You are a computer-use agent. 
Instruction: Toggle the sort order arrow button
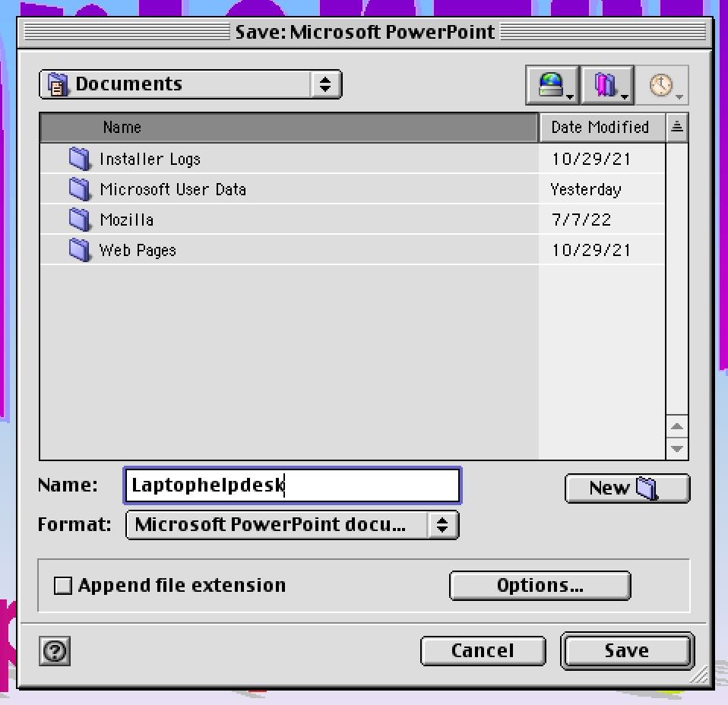[x=676, y=128]
